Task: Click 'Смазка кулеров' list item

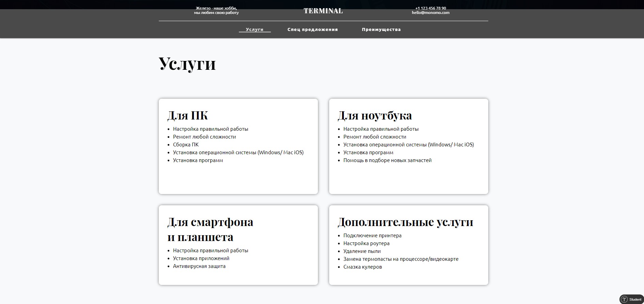Action: point(363,267)
